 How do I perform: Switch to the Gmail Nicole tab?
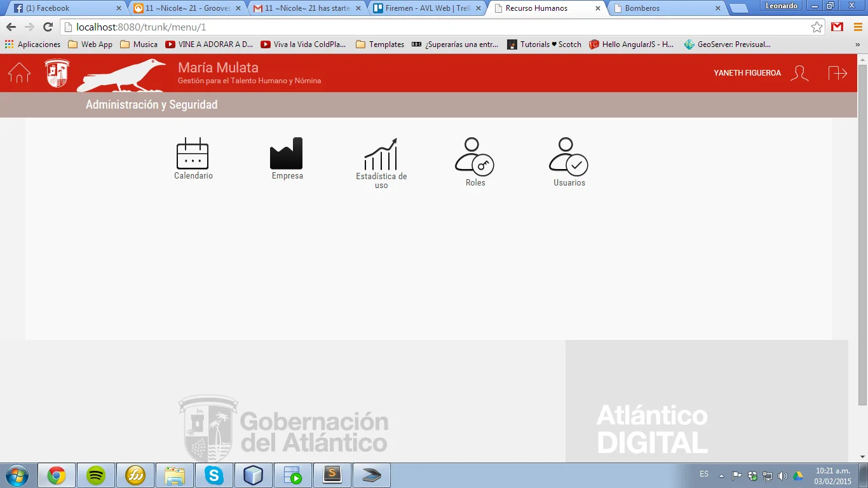306,8
